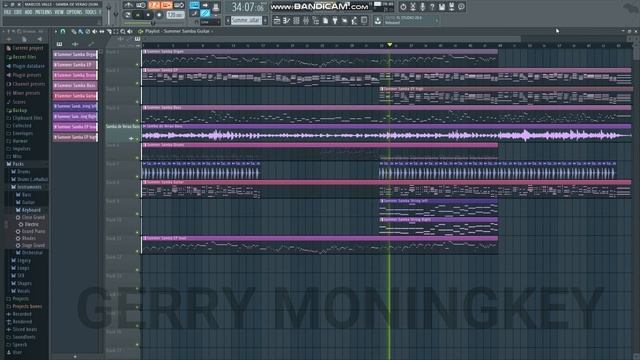
Task: Open the Piano roll icon
Action: pyautogui.click(x=287, y=20)
